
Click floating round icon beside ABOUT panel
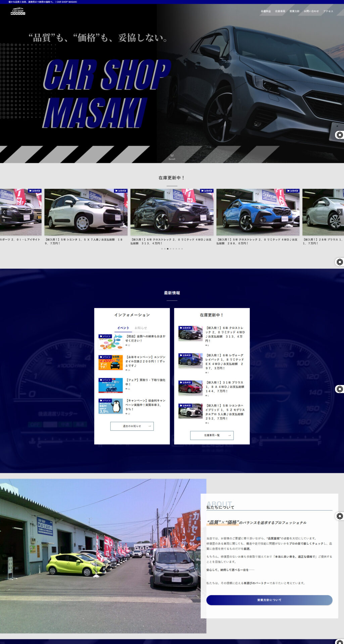click(x=340, y=516)
